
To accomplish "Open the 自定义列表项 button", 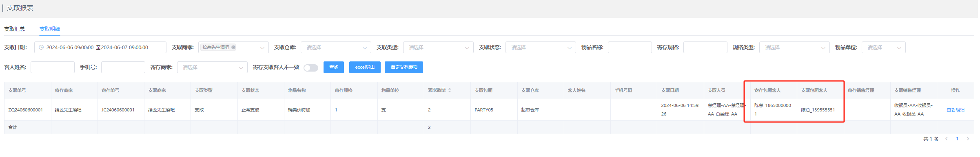I will coord(404,68).
